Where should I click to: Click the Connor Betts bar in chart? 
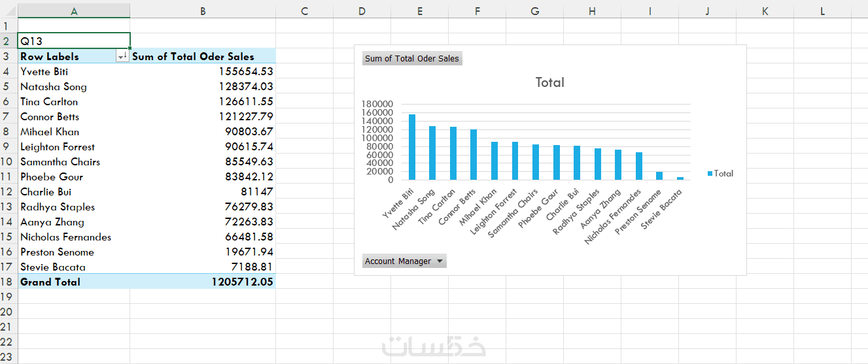pos(474,154)
